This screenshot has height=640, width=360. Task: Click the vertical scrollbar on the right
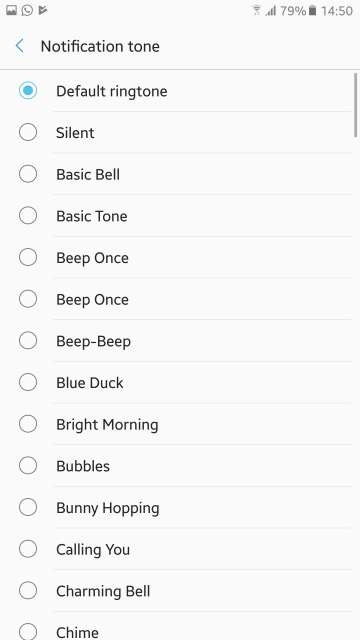356,105
